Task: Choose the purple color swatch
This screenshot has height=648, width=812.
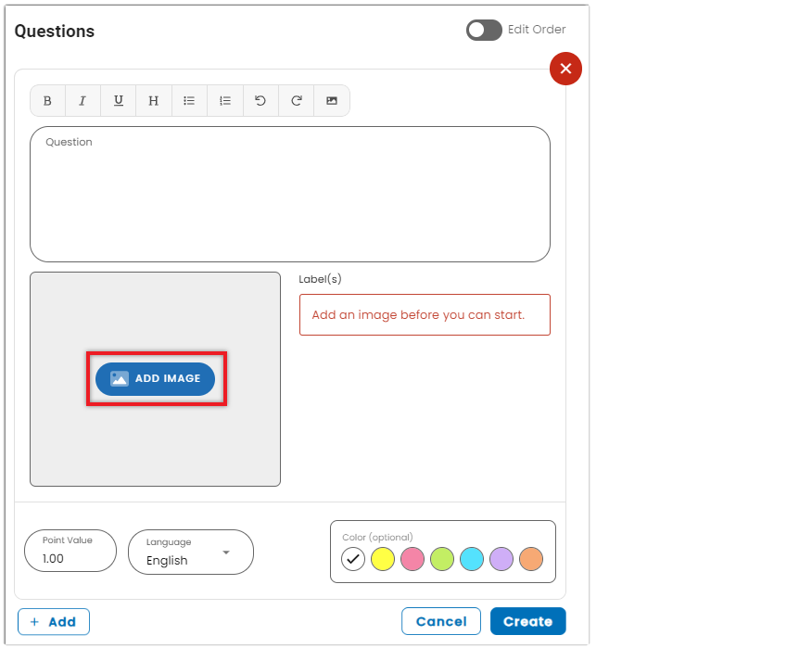Action: click(501, 559)
